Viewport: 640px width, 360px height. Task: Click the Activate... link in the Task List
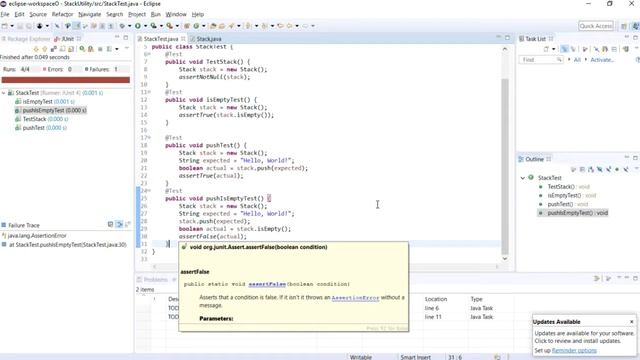point(602,60)
